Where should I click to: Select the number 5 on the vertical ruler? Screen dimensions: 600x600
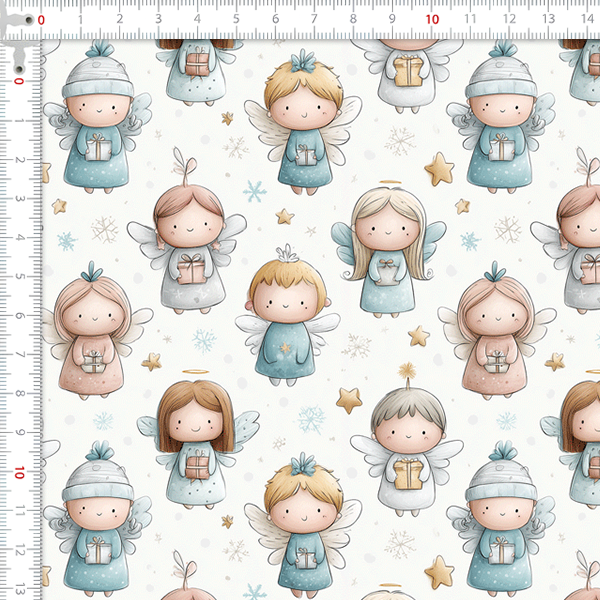click(19, 276)
